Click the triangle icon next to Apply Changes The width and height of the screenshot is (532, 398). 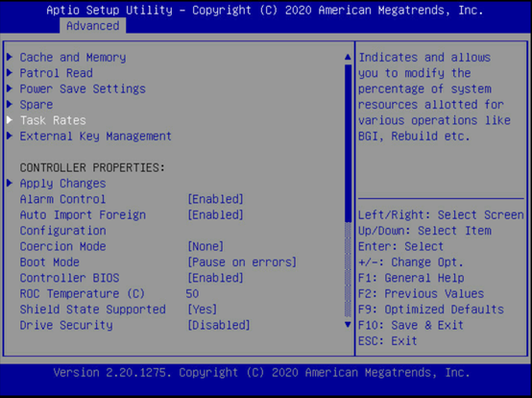pyautogui.click(x=10, y=183)
